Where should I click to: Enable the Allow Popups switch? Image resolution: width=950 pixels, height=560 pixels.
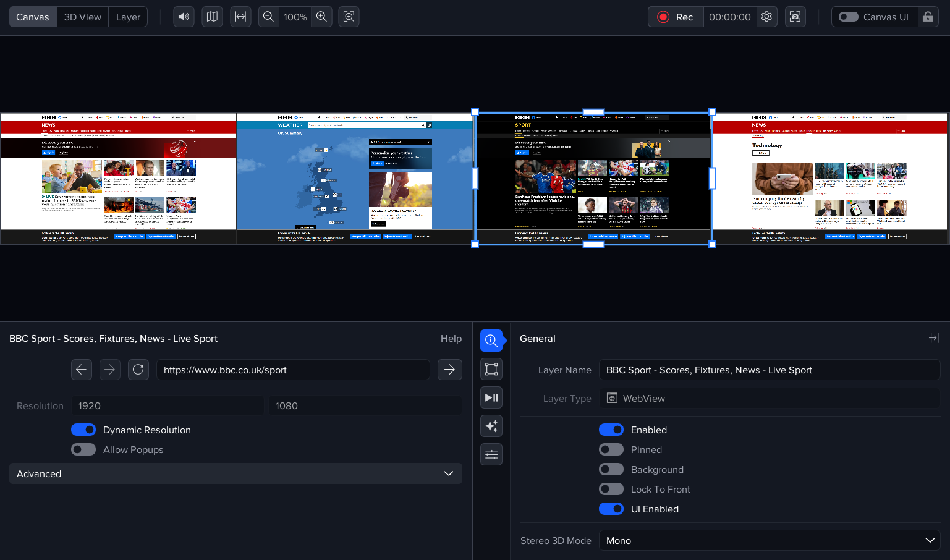click(83, 449)
